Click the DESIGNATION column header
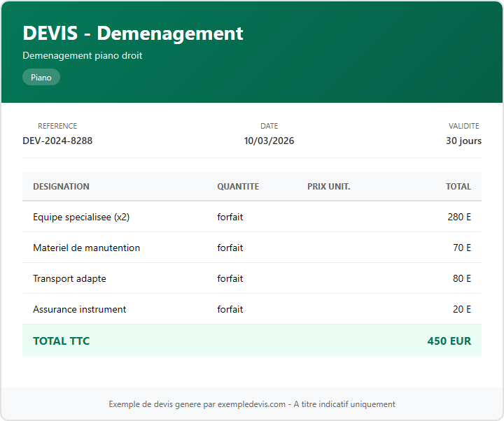Image resolution: width=504 pixels, height=421 pixels. tap(61, 187)
